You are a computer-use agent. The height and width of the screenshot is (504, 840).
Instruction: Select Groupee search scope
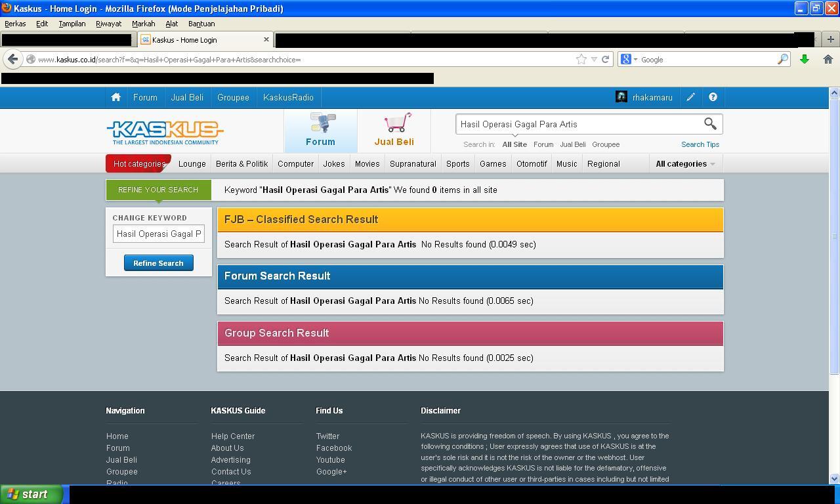point(606,144)
